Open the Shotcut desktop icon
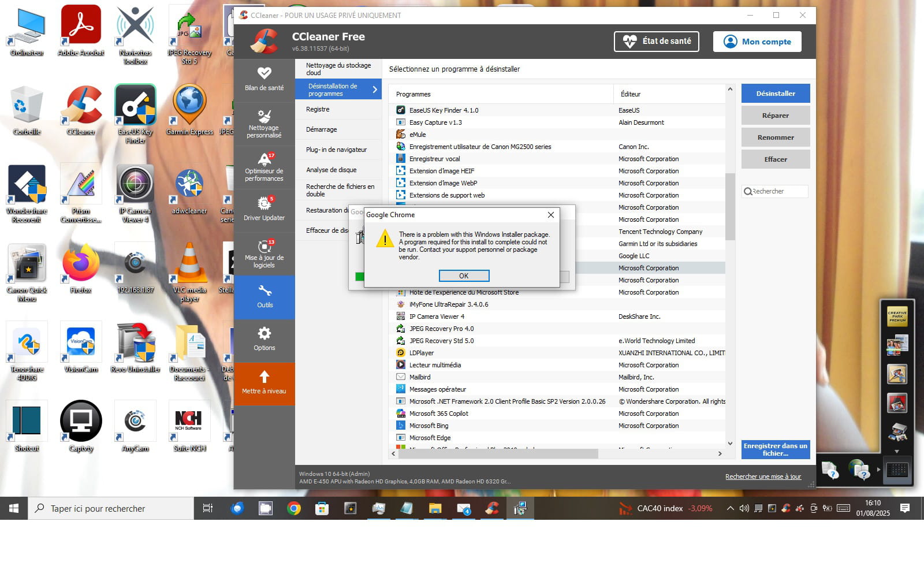This screenshot has width=924, height=566. (x=27, y=427)
